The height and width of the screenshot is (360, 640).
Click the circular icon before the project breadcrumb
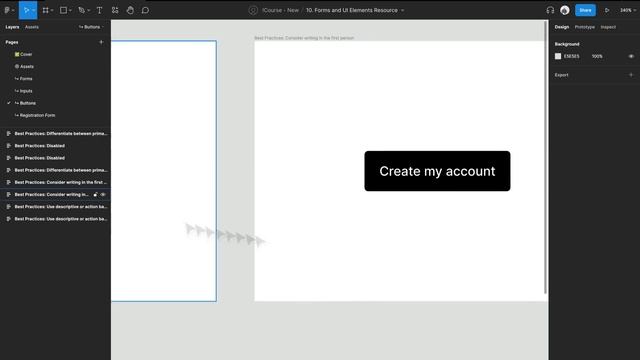(x=253, y=10)
